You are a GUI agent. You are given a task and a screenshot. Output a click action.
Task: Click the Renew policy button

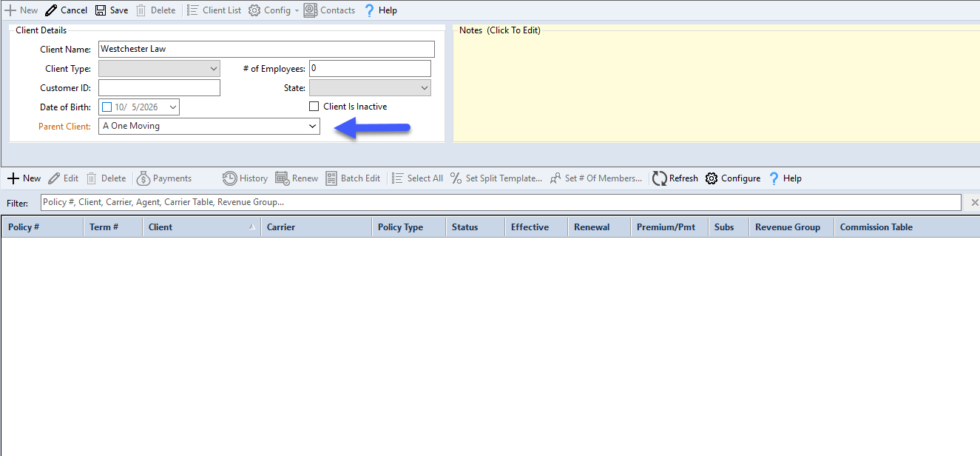[297, 178]
